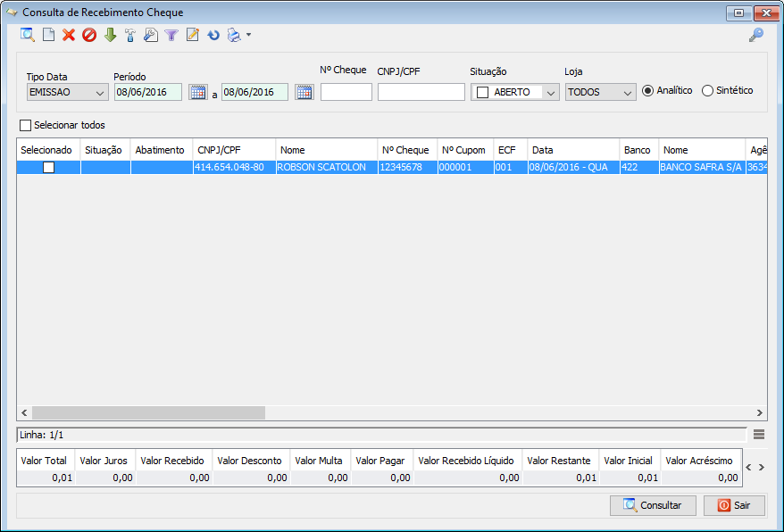
Task: Open the dropdown arrow beside the printer icon
Action: pos(248,35)
